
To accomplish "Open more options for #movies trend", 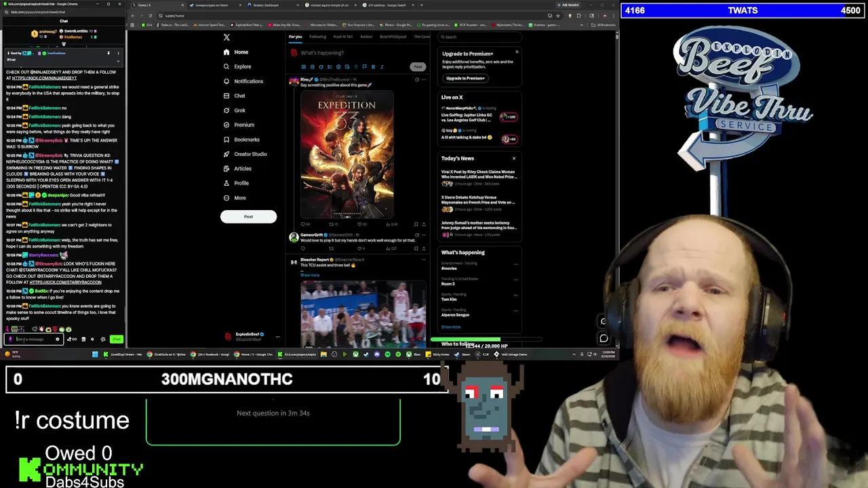I will coord(516,265).
